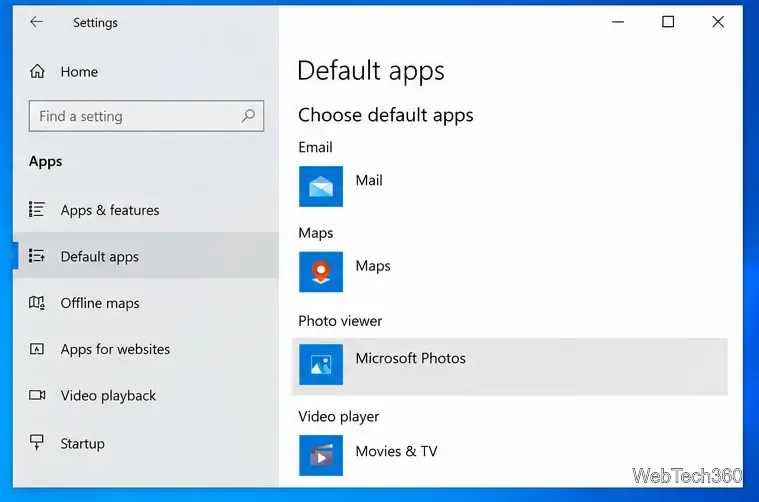This screenshot has height=502, width=759.
Task: Click the Default apps page heading
Action: (371, 71)
